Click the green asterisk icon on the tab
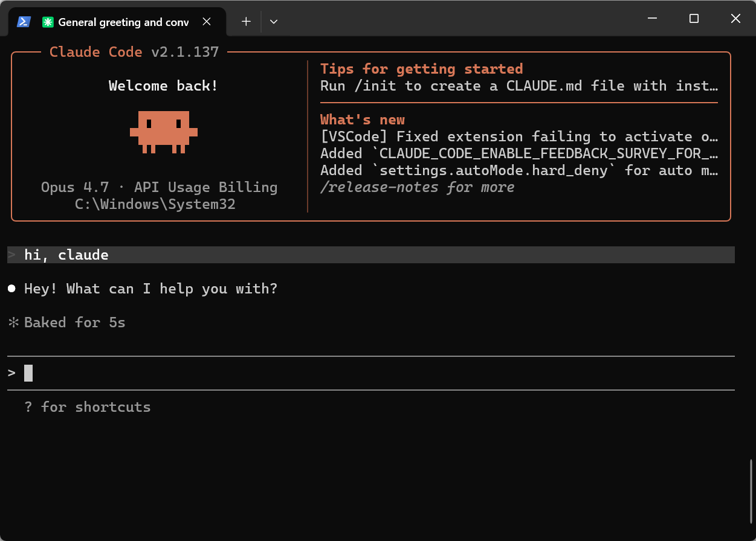The image size is (756, 541). point(48,22)
